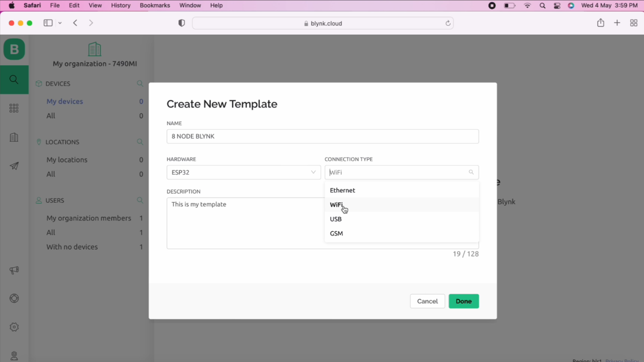Click the Cancel button

click(x=427, y=301)
